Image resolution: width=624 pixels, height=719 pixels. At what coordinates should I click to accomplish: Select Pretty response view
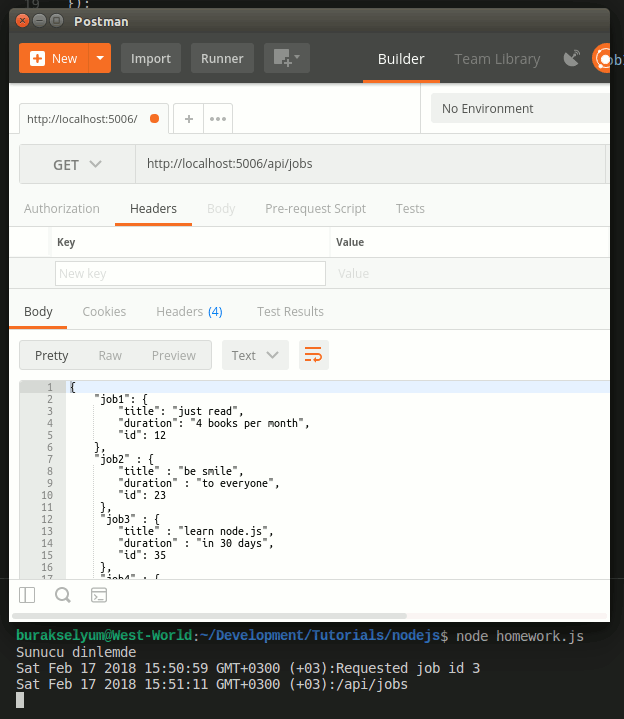click(x=51, y=355)
